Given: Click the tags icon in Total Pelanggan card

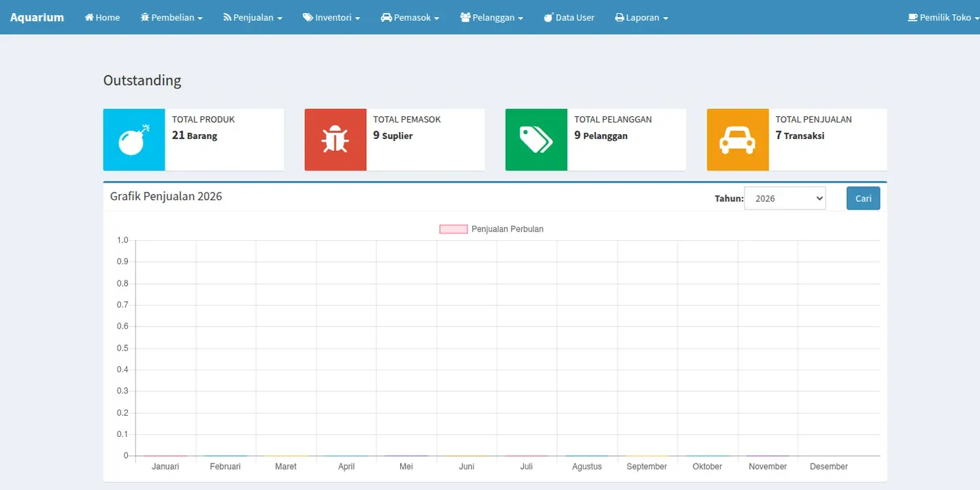Looking at the screenshot, I should [536, 140].
